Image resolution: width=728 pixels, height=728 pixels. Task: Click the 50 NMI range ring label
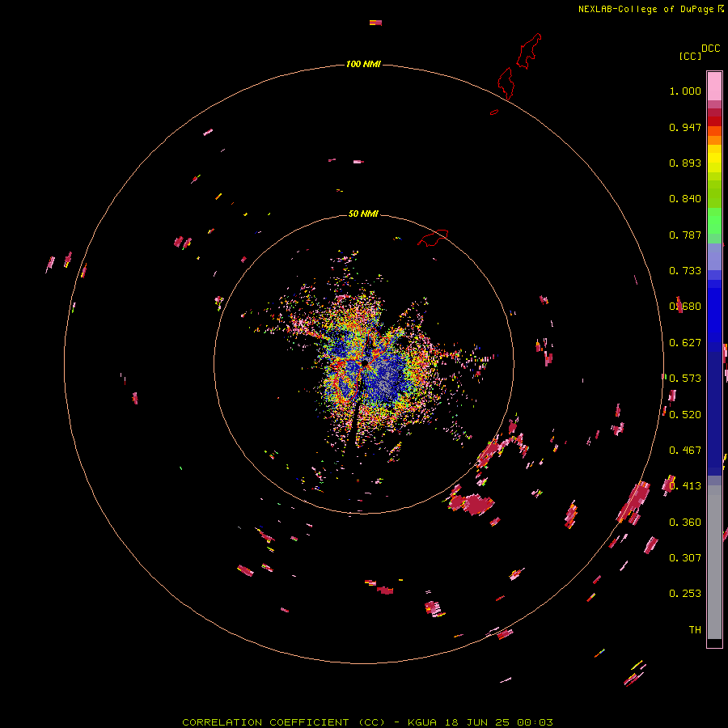tap(363, 214)
